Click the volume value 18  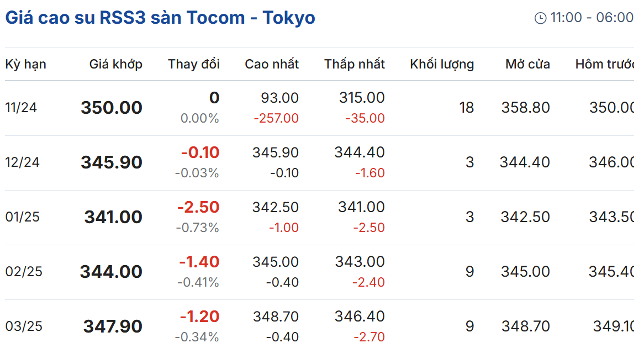(467, 108)
